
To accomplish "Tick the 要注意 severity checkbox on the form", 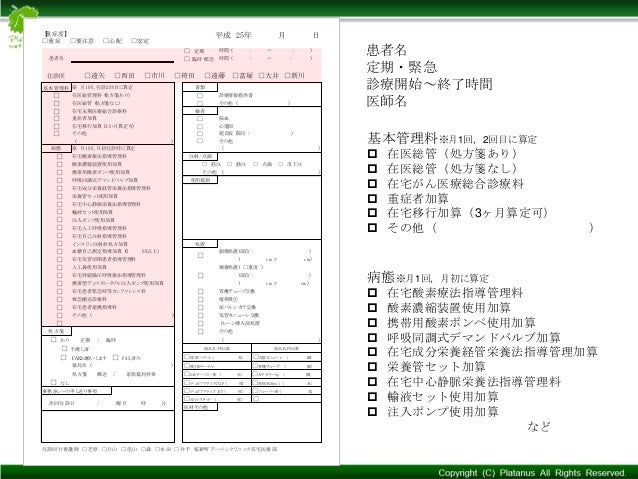I will (73, 41).
